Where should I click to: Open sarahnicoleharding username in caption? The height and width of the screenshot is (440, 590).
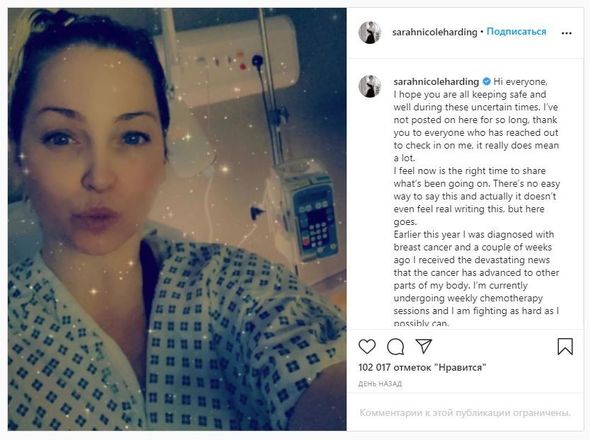tap(436, 82)
